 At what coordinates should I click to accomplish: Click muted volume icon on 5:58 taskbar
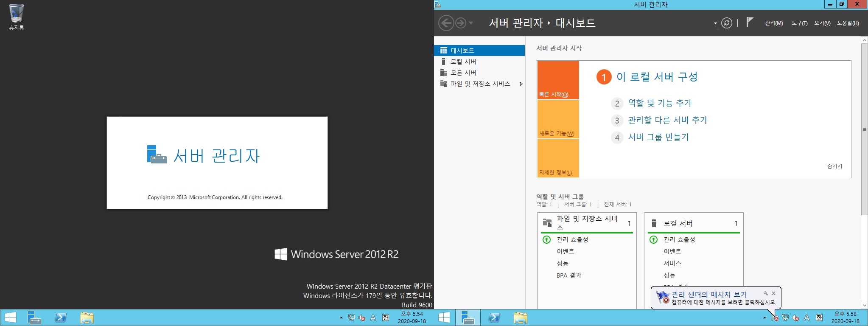coord(795,318)
